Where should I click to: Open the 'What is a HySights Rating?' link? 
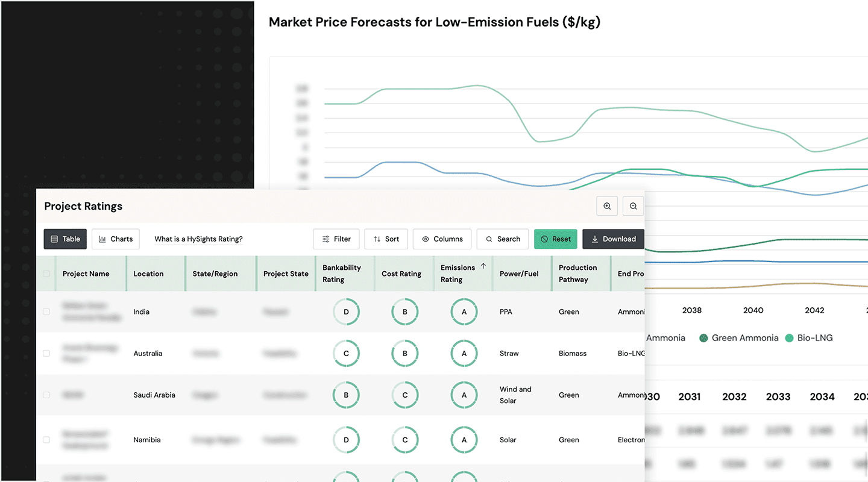(198, 239)
